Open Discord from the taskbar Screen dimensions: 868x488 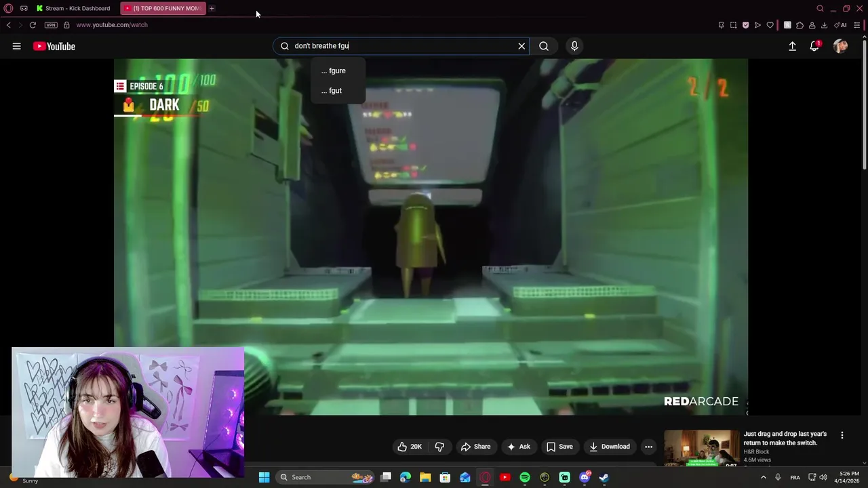click(x=585, y=477)
